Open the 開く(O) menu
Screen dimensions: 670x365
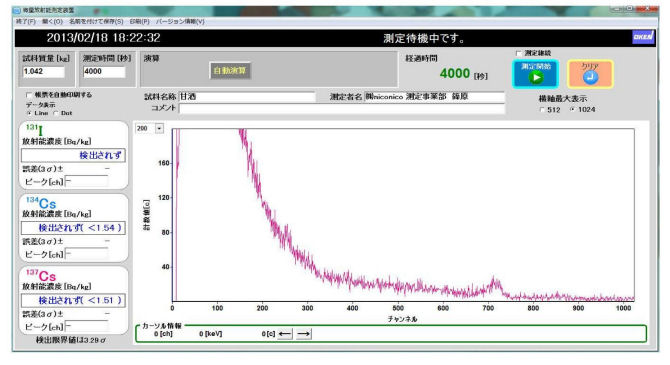[x=52, y=21]
